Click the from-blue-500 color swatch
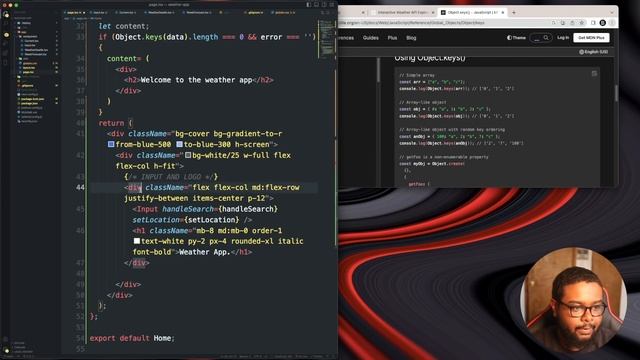Screen dimensions: 640x360 pos(111,144)
